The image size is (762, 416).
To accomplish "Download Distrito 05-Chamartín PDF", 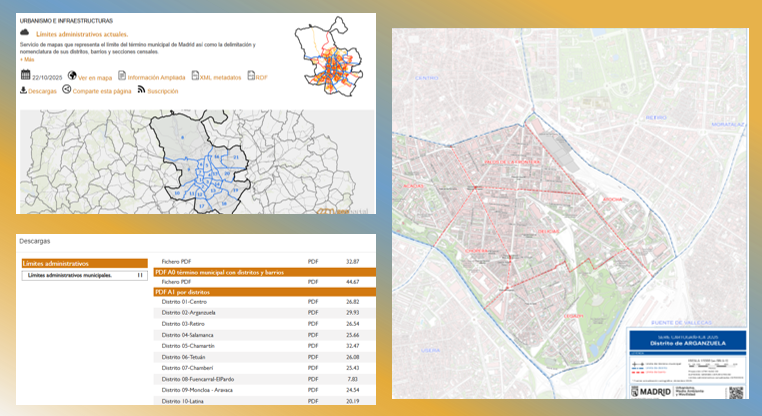I will (x=265, y=346).
